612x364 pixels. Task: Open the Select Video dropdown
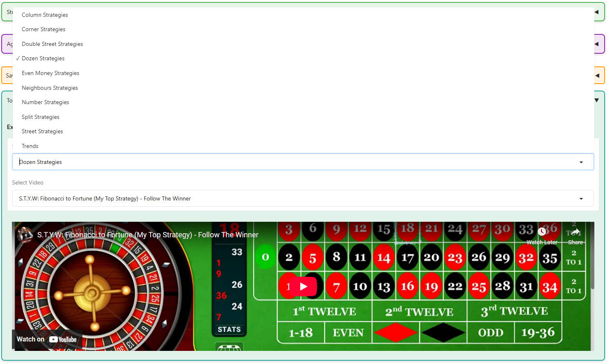point(303,198)
